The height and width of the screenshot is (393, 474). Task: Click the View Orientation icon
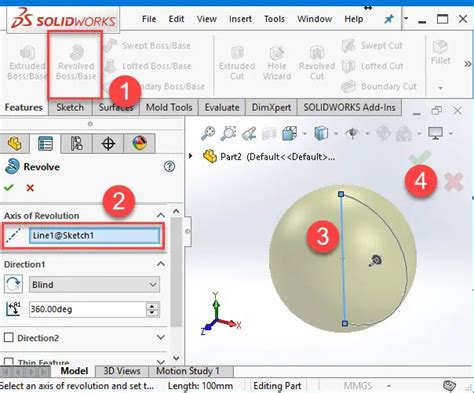click(289, 134)
